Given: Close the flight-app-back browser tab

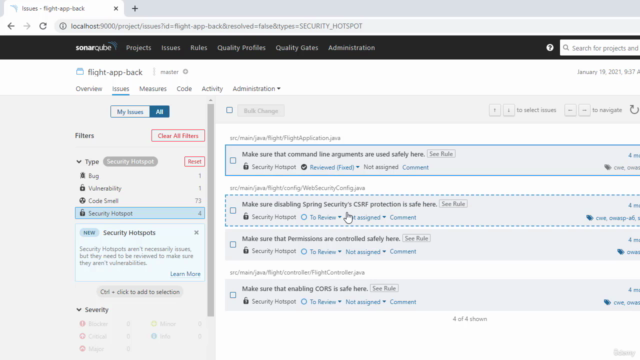Looking at the screenshot, I should [x=116, y=8].
